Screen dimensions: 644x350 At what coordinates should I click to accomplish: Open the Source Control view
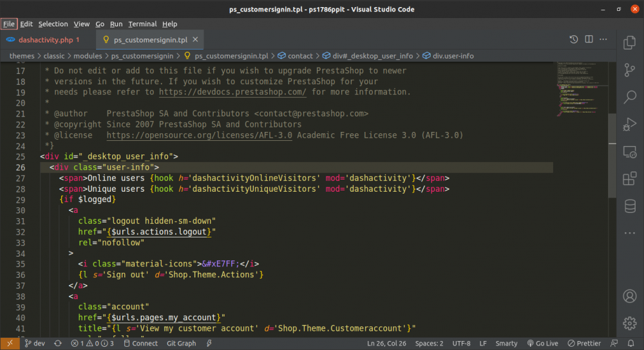(630, 69)
